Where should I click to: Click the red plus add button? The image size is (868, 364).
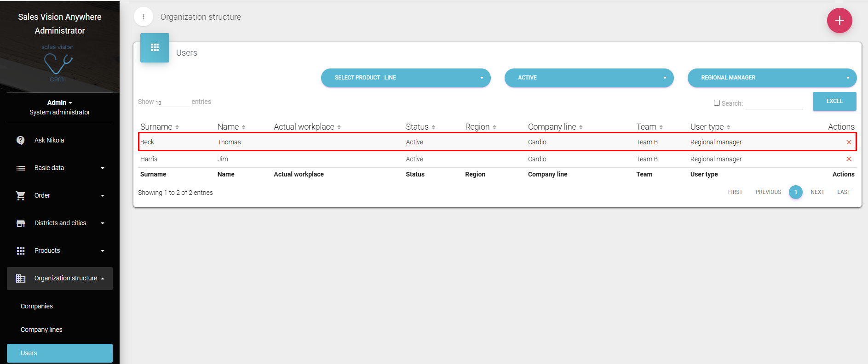tap(839, 21)
